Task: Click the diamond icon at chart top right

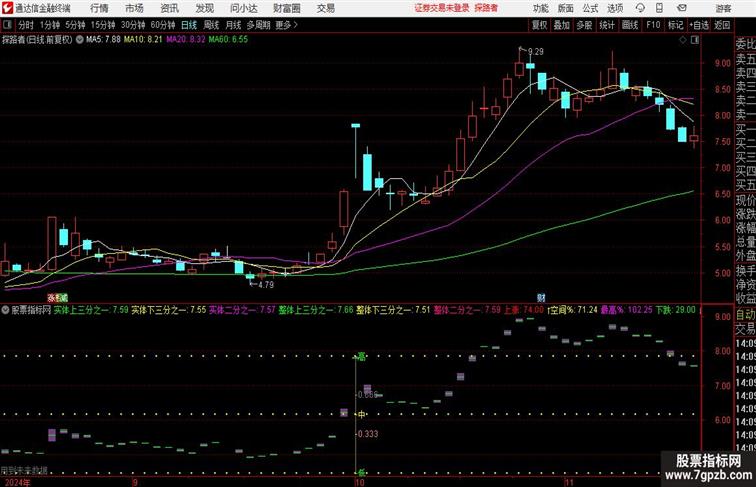Action: click(683, 40)
